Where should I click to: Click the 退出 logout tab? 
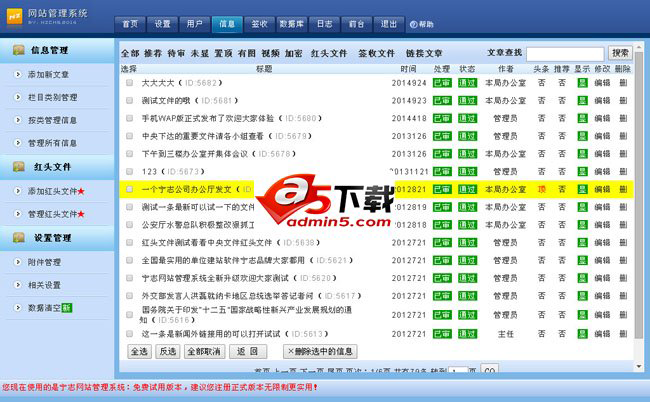pos(389,24)
